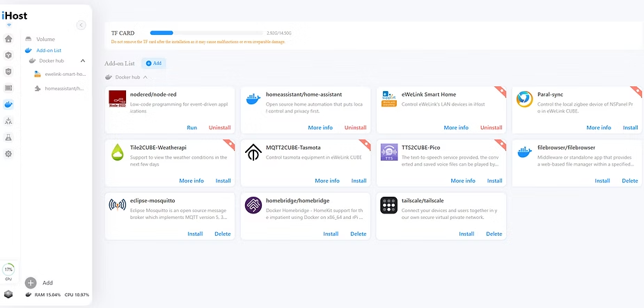The height and width of the screenshot is (308, 644).
Task: Click Run for nodered/node-red
Action: click(x=192, y=128)
